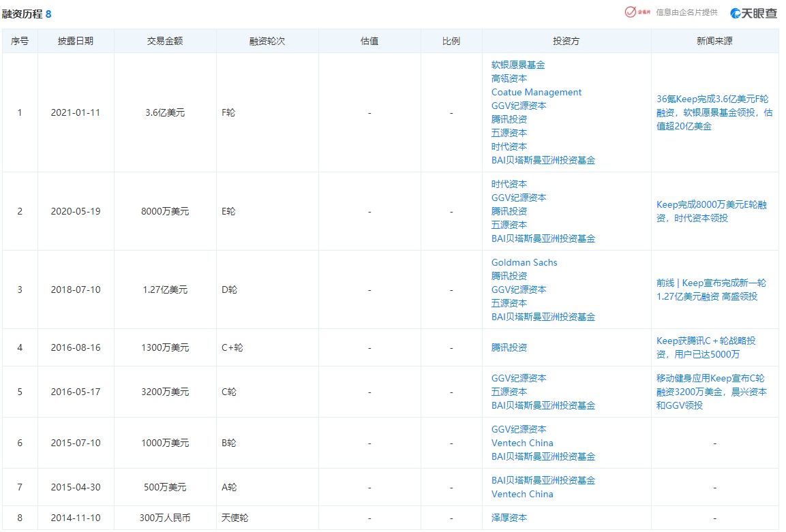This screenshot has height=532, width=786.
Task: Open 腾讯投资 in the F轮 row
Action: coord(509,119)
